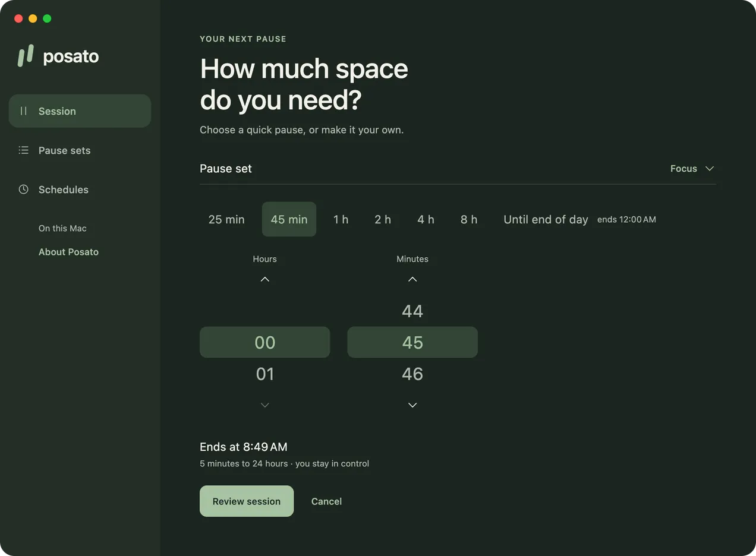Click the selected 45 minutes field

(x=412, y=342)
